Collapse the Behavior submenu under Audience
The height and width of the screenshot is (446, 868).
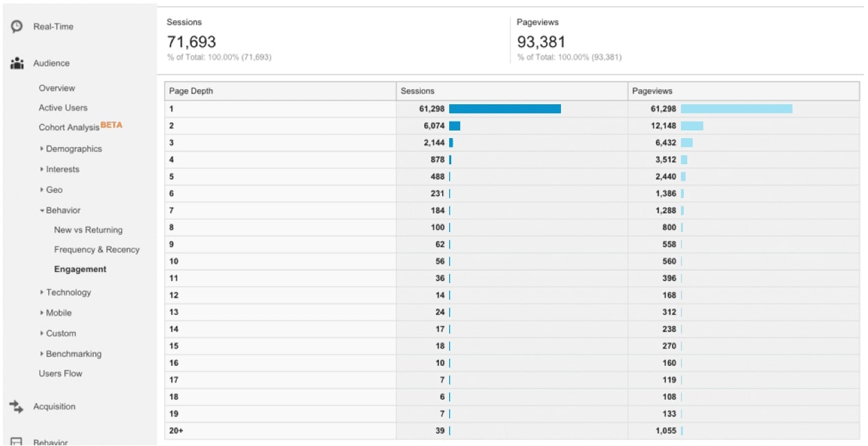[60, 211]
